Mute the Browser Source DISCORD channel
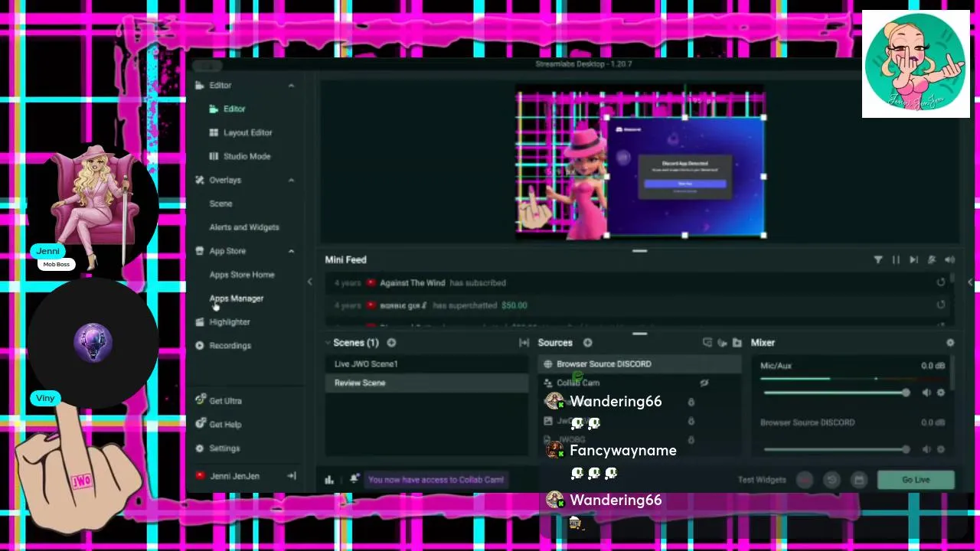980x551 pixels. [x=926, y=449]
